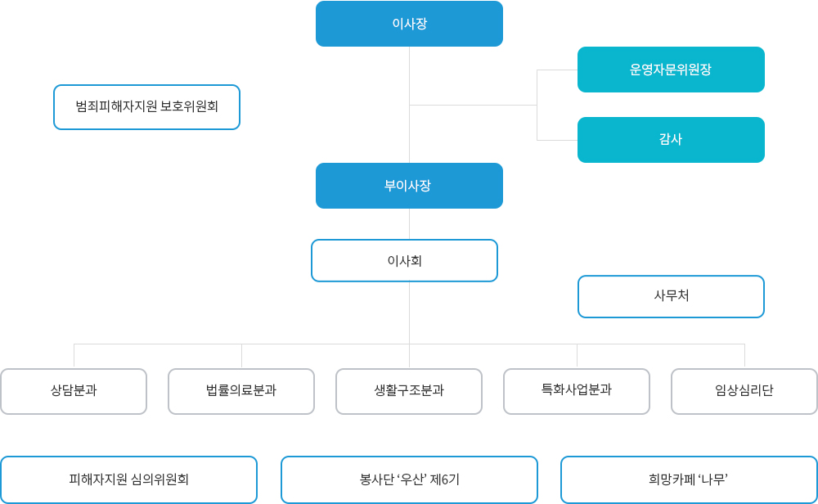Select the blue 부이사장 box

pyautogui.click(x=409, y=186)
